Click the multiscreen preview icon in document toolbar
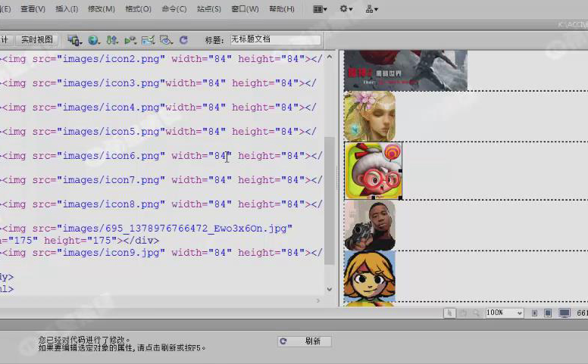The image size is (588, 364). click(x=74, y=39)
